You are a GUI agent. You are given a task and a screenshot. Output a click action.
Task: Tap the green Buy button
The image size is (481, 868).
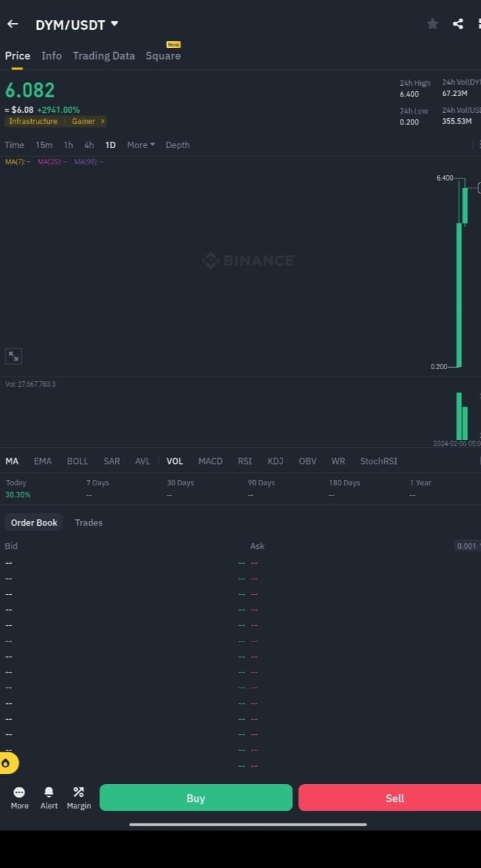(x=196, y=798)
